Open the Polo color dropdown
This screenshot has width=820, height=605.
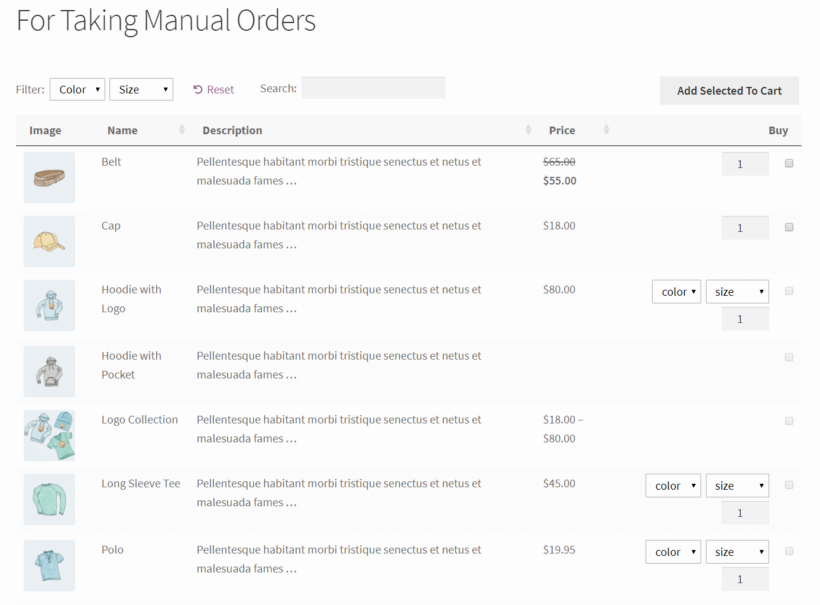[x=672, y=551]
